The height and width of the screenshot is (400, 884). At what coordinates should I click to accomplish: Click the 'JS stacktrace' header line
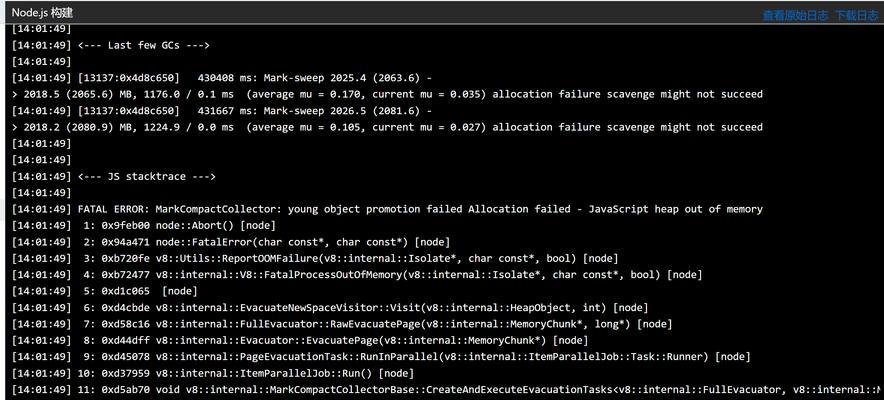coord(113,176)
